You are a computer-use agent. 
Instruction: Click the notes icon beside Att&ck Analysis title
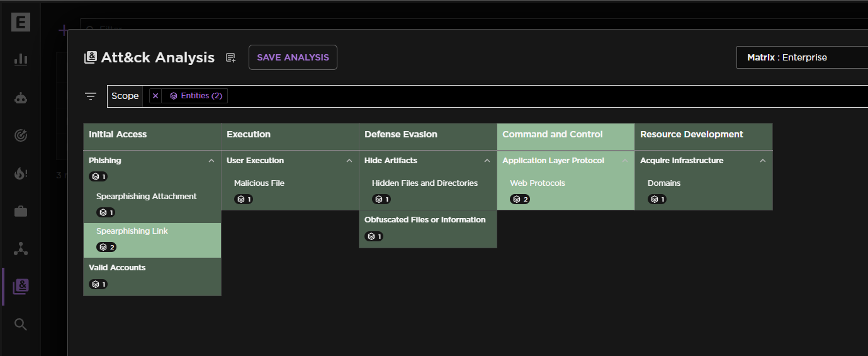tap(231, 58)
